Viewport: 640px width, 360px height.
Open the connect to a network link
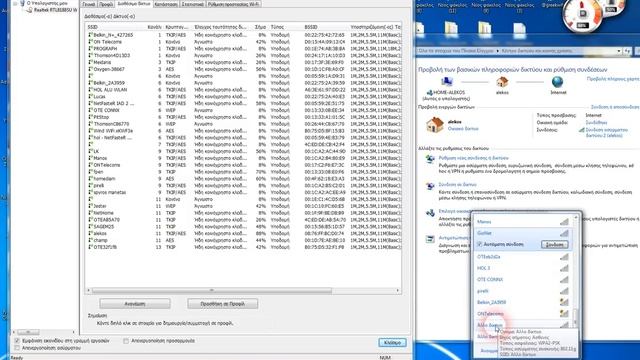[458, 184]
